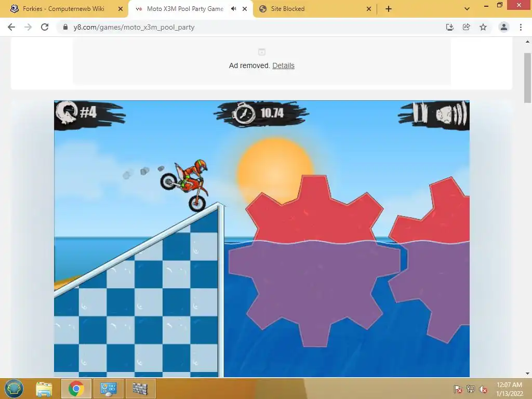Image resolution: width=532 pixels, height=399 pixels.
Task: Bookmark this page with star icon
Action: (x=483, y=27)
